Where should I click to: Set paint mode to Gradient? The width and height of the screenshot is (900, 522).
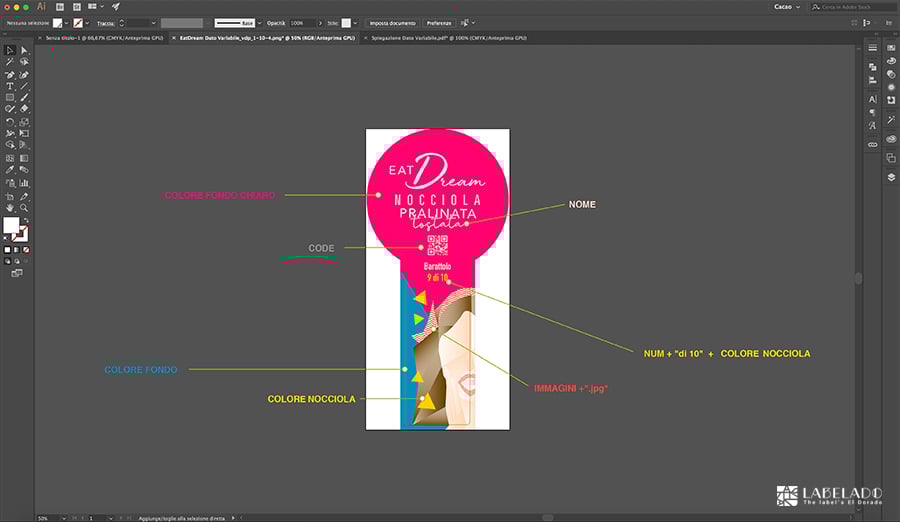pyautogui.click(x=17, y=250)
